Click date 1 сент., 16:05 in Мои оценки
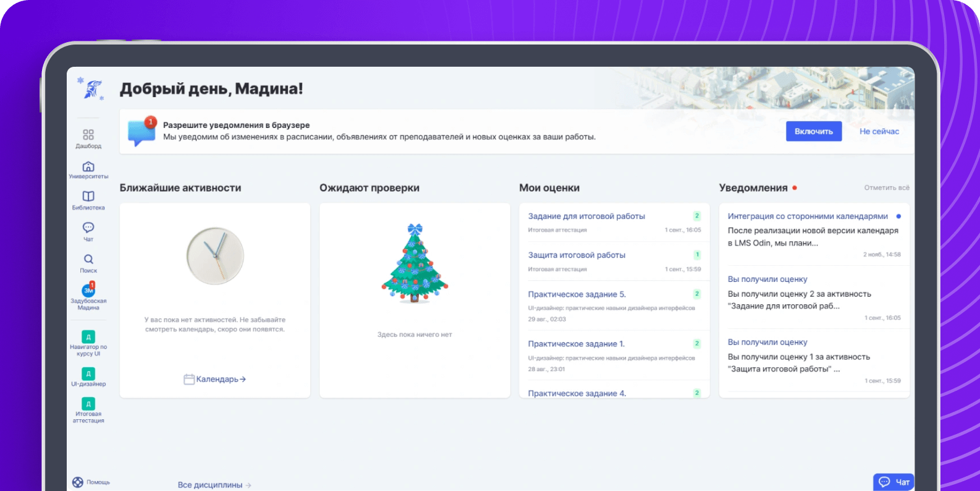The height and width of the screenshot is (491, 980). 683,230
